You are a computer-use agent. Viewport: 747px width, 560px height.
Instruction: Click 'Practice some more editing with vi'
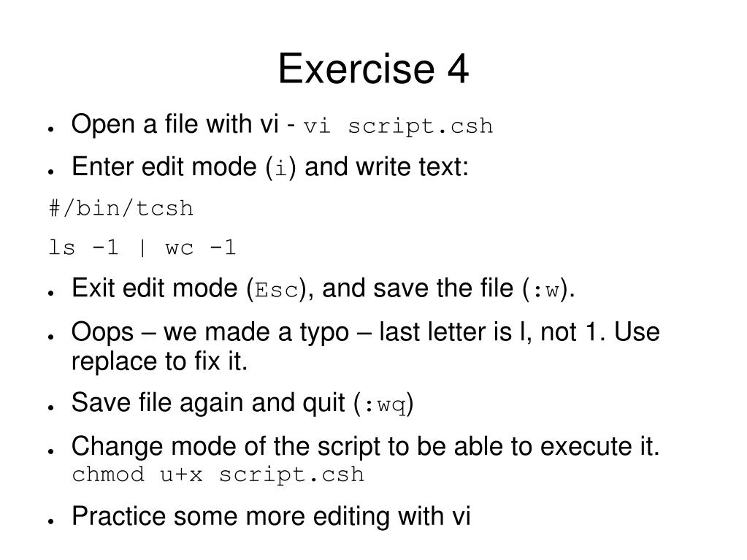tap(271, 516)
